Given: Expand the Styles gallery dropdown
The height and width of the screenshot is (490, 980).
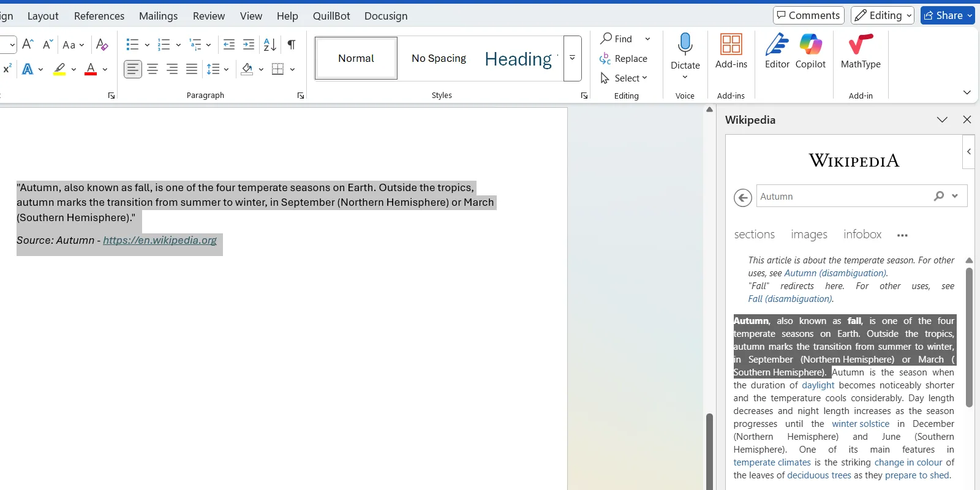Looking at the screenshot, I should click(x=572, y=58).
